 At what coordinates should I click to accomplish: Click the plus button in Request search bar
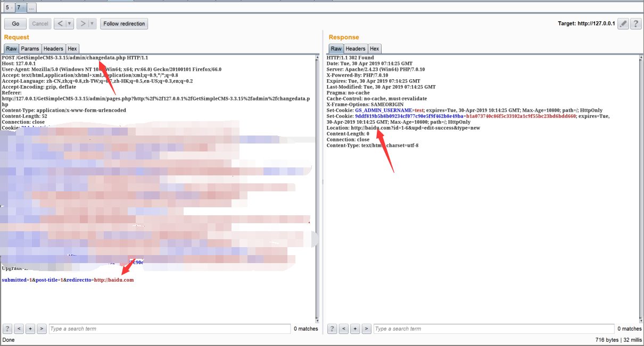click(x=30, y=328)
